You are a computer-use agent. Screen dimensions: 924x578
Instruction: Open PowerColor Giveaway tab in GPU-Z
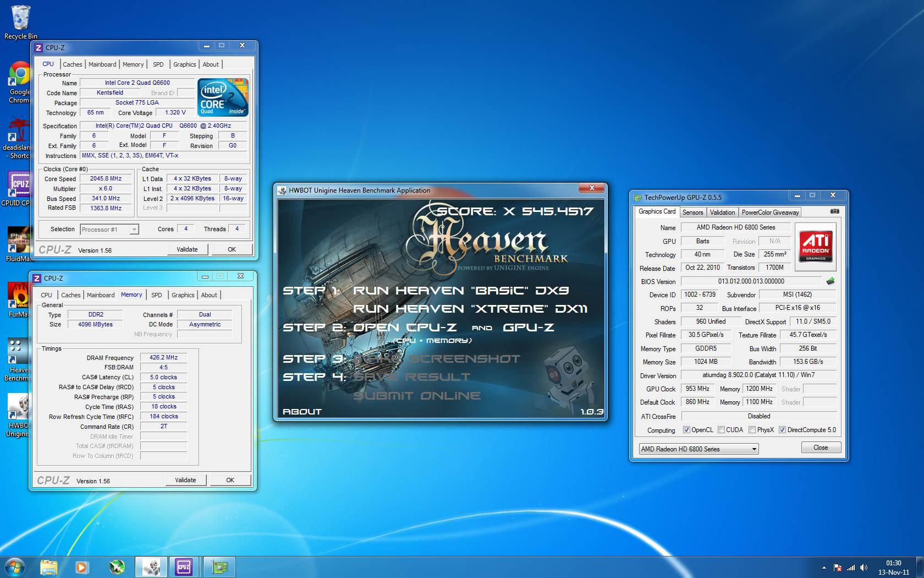pyautogui.click(x=770, y=212)
